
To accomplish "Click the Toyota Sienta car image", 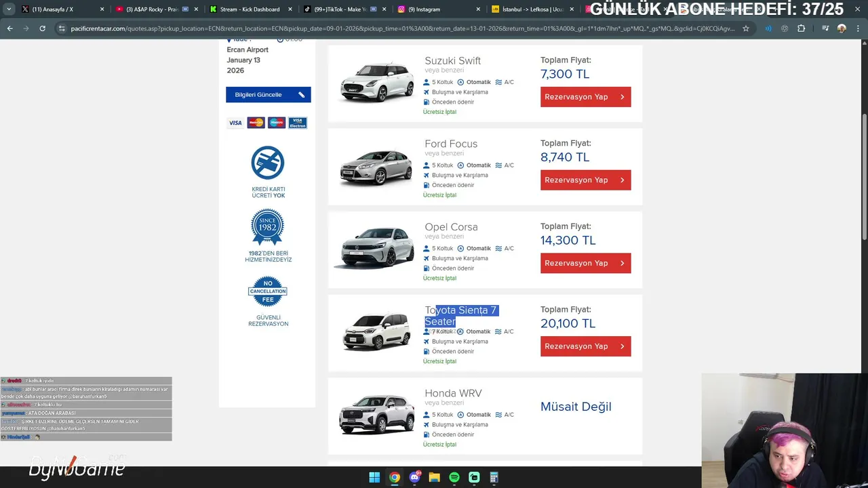I will pos(376,332).
